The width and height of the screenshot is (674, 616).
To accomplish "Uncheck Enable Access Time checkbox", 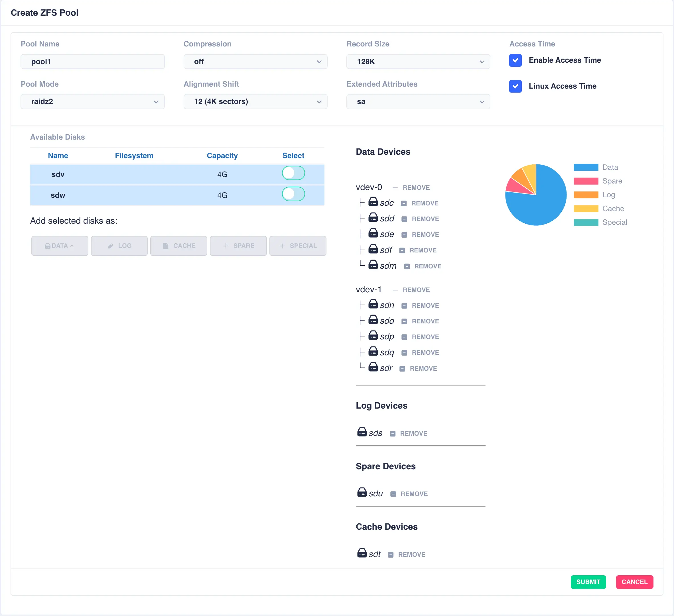I will (x=515, y=60).
